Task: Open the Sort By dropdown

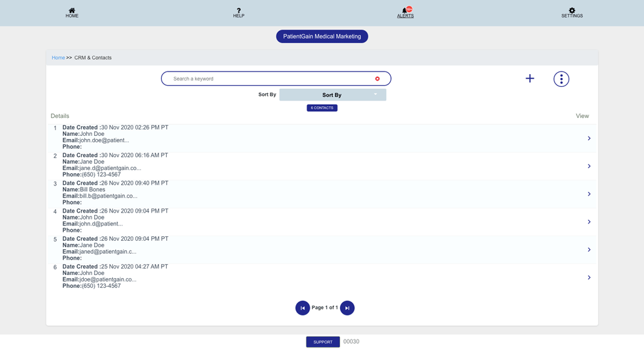Action: tap(333, 95)
